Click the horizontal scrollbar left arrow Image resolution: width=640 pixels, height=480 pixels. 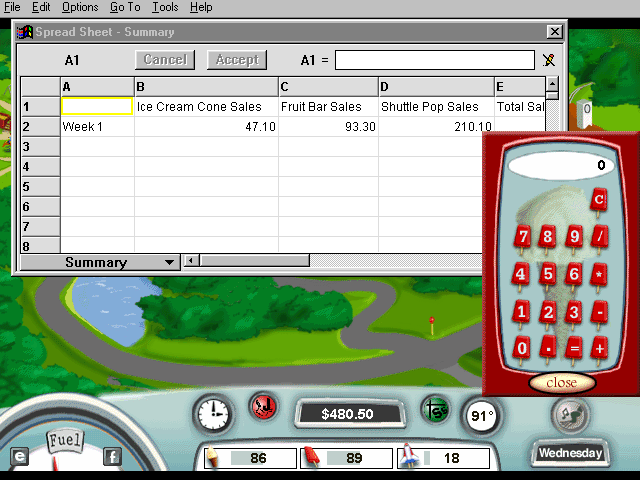click(x=191, y=260)
